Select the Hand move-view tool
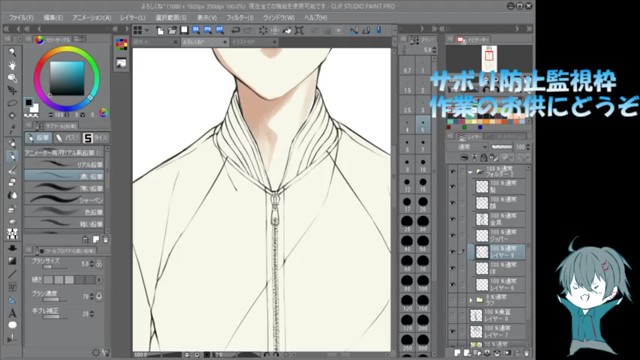 click(12, 65)
